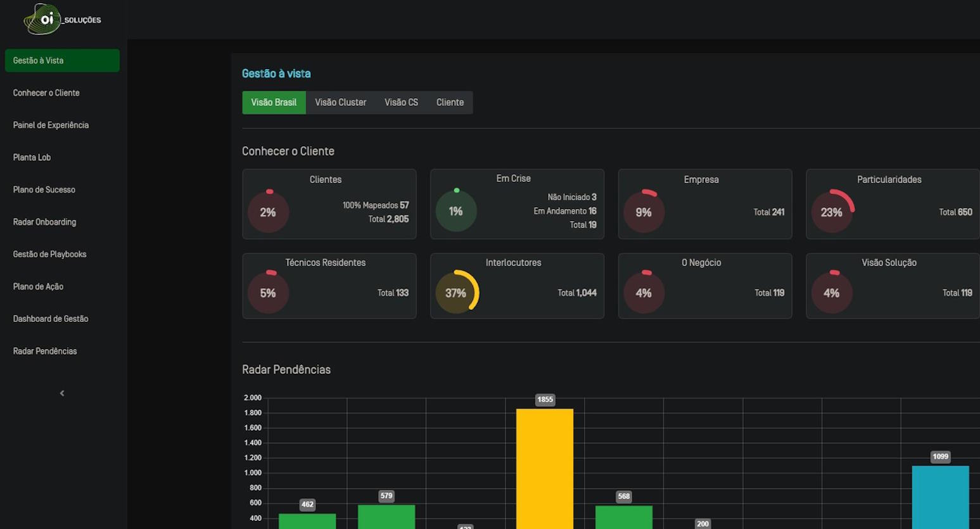Screen dimensions: 980x529
Task: Open the Técnicos Residentes card title
Action: click(x=326, y=263)
